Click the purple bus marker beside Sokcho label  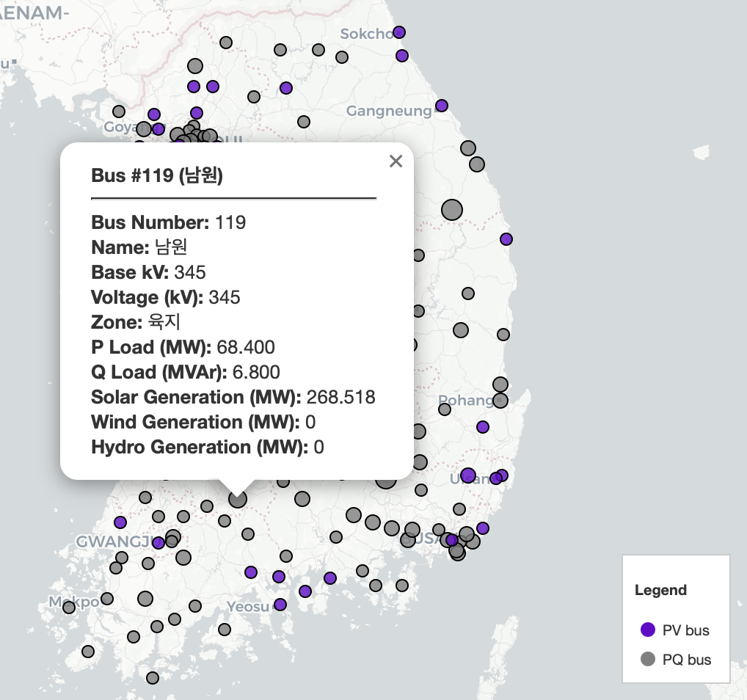399,32
